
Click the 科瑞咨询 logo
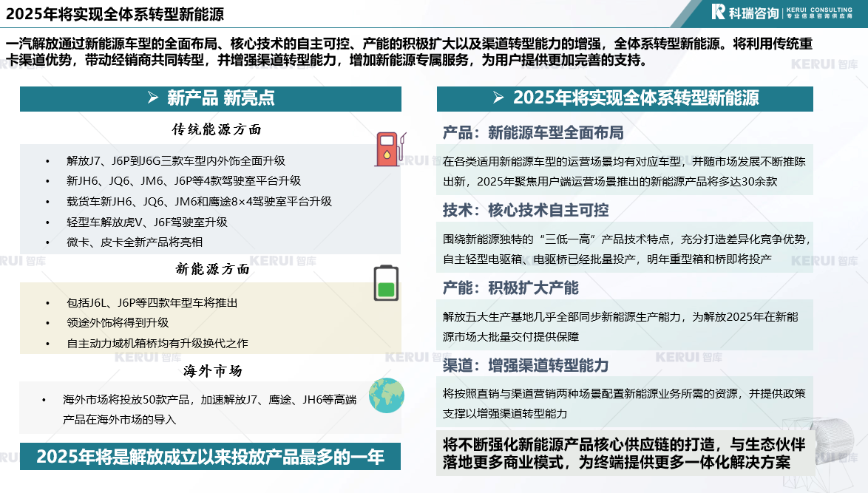tap(781, 12)
